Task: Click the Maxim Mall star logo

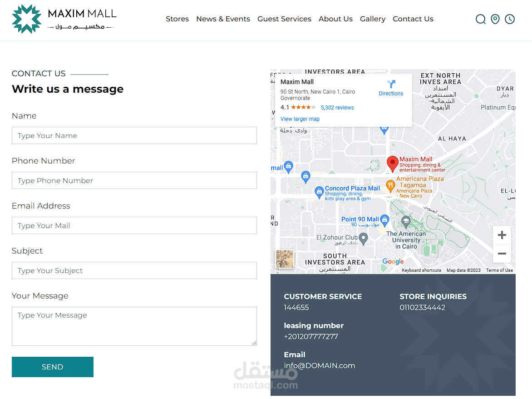Action: [x=27, y=19]
